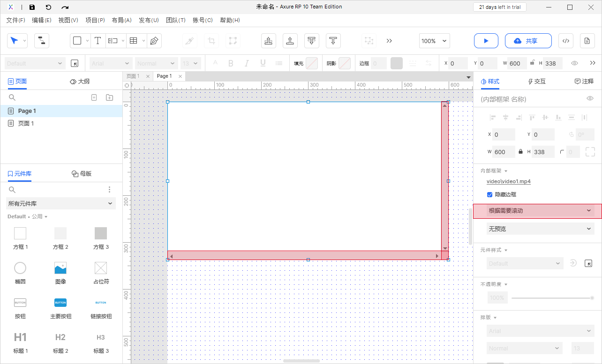Open the video\video1.mp4 frame target link

[509, 181]
